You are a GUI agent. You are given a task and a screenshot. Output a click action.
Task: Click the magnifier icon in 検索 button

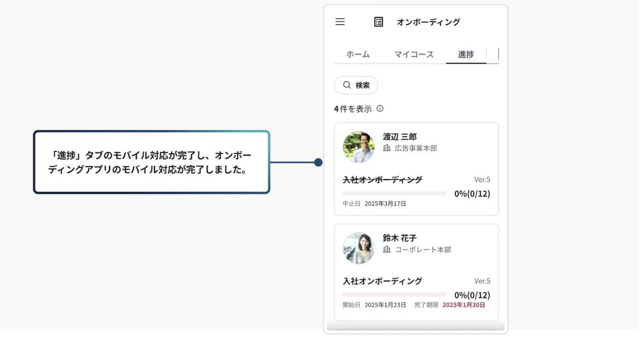tap(347, 85)
